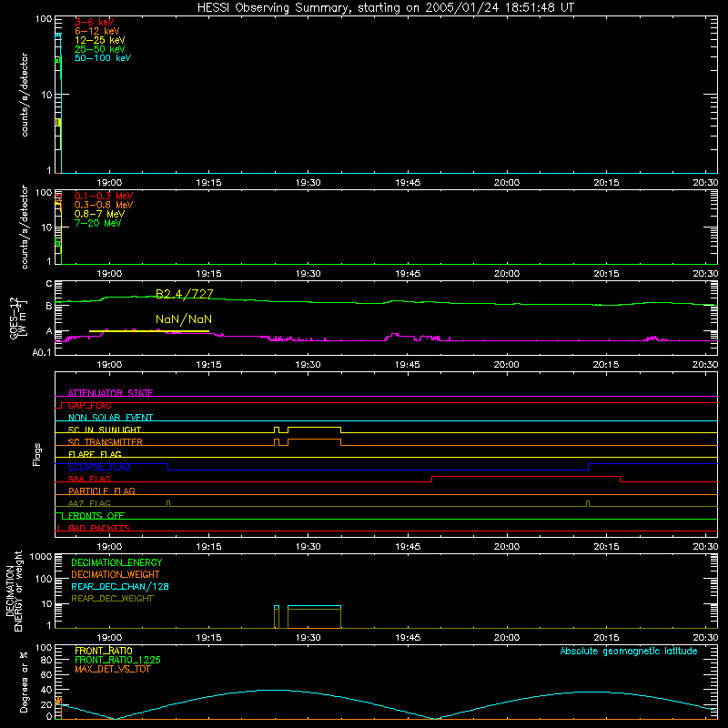The height and width of the screenshot is (728, 728).
Task: Click the Flags vertical axis label
Action: pyautogui.click(x=37, y=454)
